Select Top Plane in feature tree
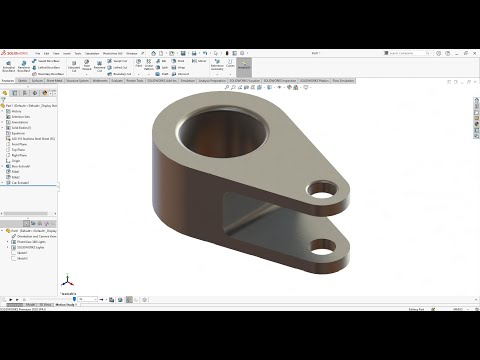 tap(16, 150)
